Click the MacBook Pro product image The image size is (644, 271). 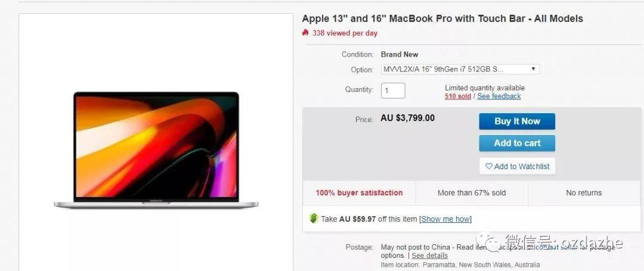(156, 150)
